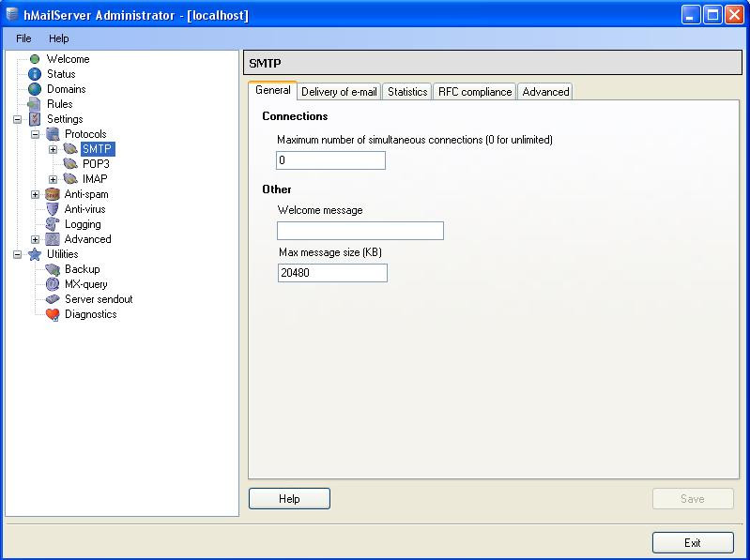Viewport: 750px width, 560px height.
Task: Close the hMailServer Administrator window
Action: [x=734, y=15]
